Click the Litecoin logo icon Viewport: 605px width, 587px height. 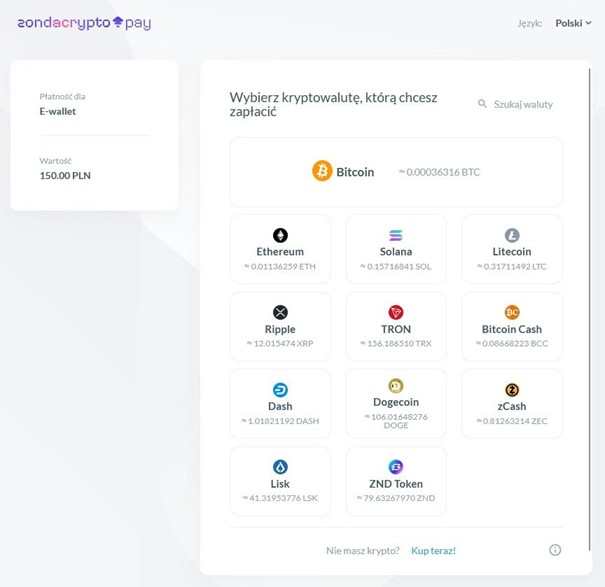(512, 236)
